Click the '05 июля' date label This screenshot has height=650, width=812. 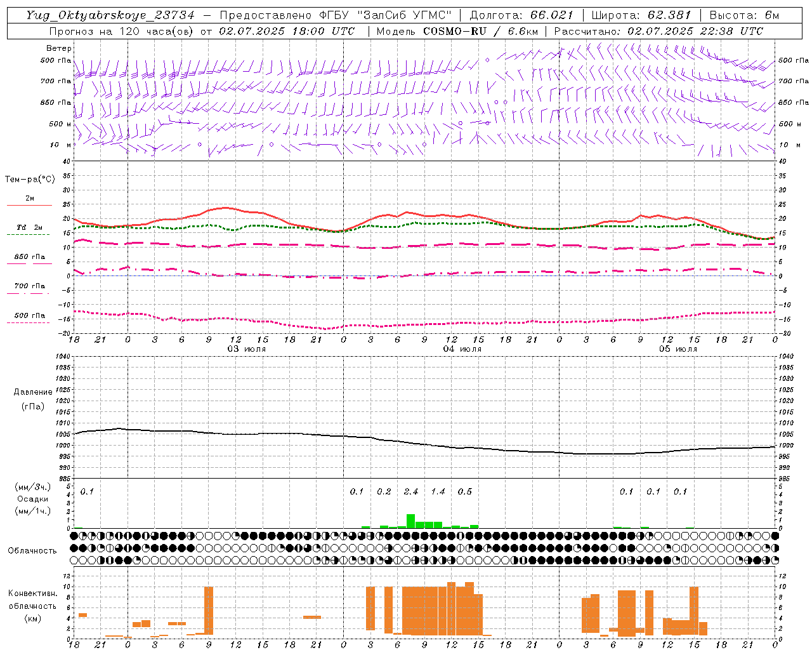(x=678, y=349)
